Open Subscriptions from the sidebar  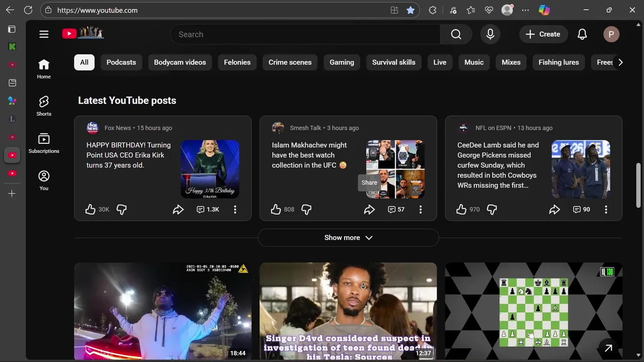(x=44, y=143)
